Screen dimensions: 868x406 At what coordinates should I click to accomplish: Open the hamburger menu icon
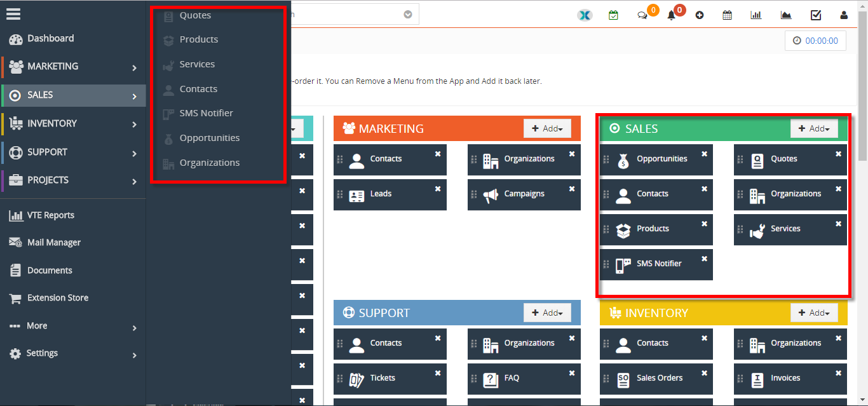click(x=13, y=13)
